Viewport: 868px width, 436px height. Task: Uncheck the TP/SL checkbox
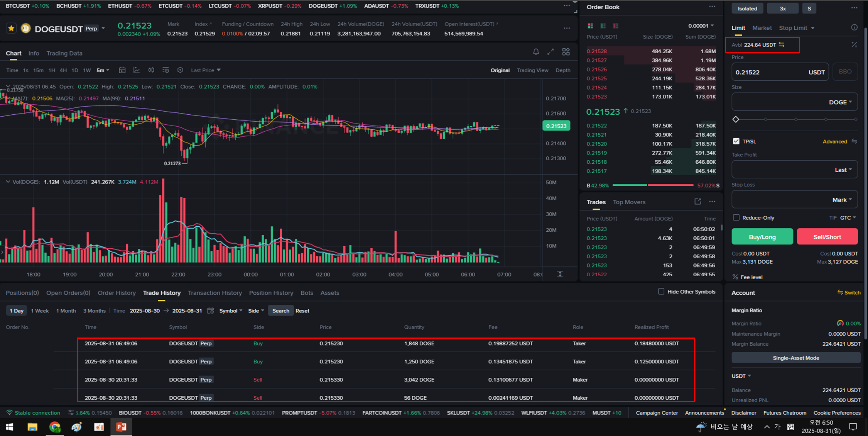(736, 141)
